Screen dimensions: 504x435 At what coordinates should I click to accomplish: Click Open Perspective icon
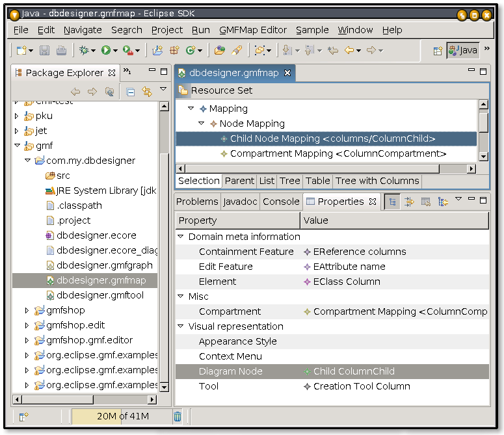coord(438,50)
